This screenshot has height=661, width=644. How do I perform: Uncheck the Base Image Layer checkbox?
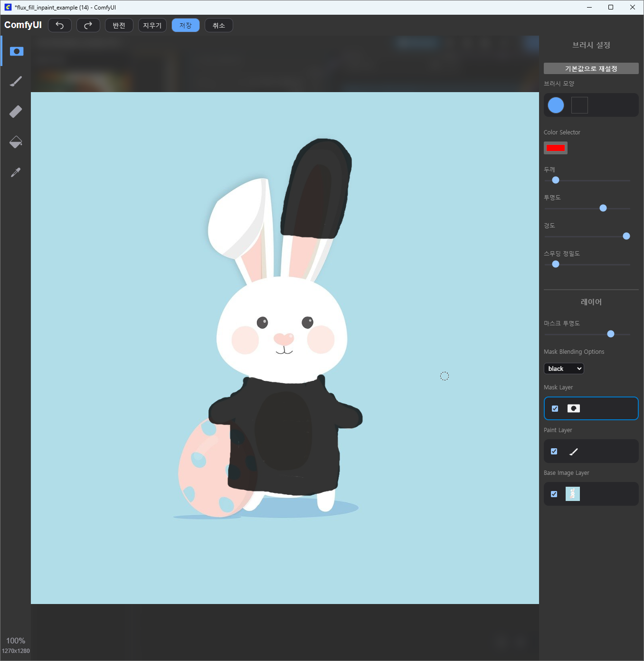554,494
